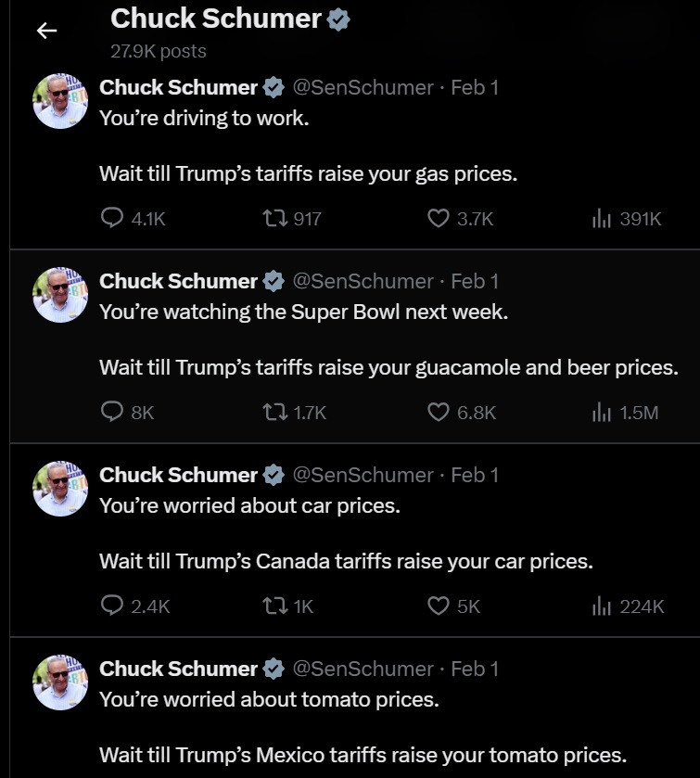Open profile avatar on tomato prices tweet
The image size is (700, 778).
(x=60, y=682)
